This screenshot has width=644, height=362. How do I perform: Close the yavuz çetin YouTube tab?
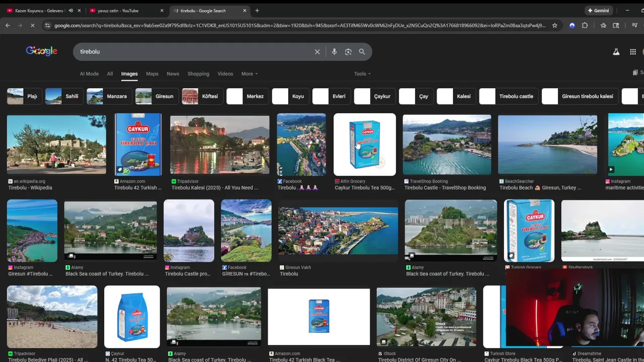pyautogui.click(x=162, y=11)
